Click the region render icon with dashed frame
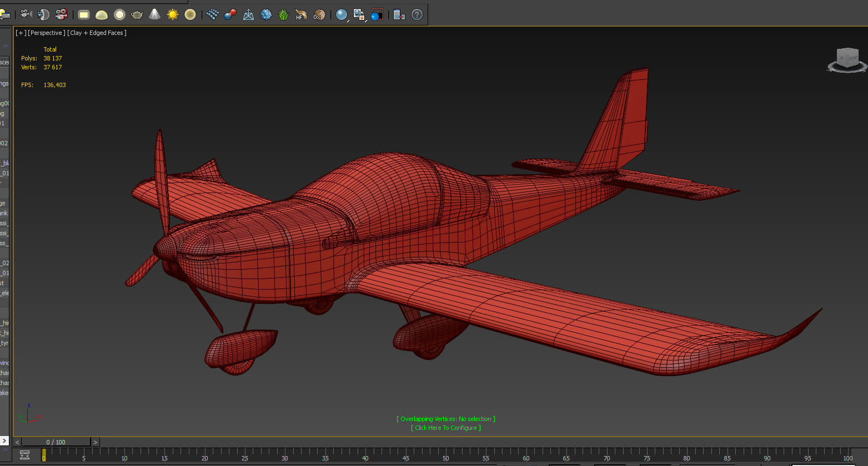 coord(377,14)
